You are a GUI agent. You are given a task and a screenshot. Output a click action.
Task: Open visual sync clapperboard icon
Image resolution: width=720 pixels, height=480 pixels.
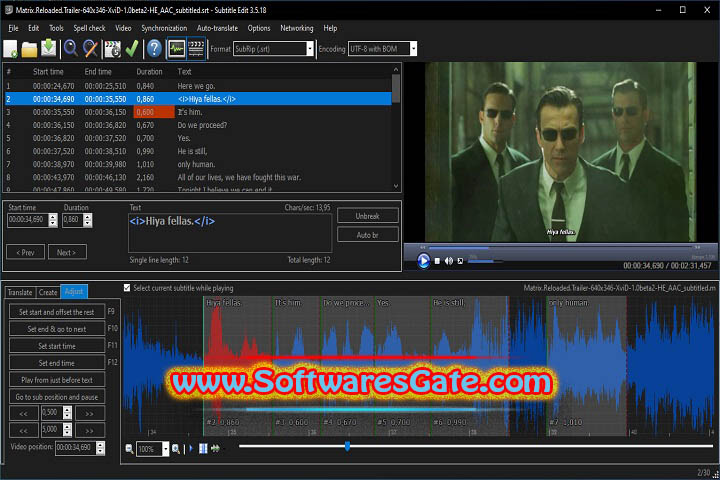(x=112, y=49)
